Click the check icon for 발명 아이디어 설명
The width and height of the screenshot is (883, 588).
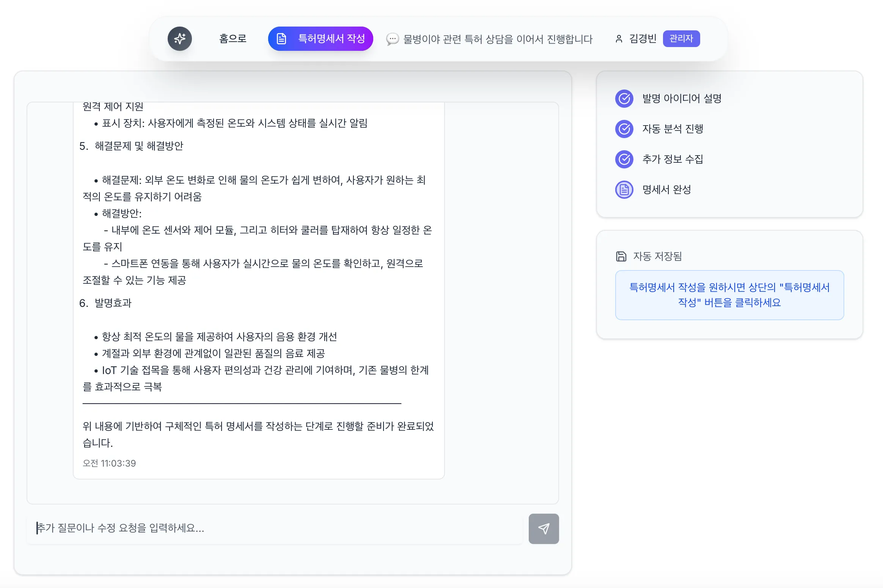624,99
